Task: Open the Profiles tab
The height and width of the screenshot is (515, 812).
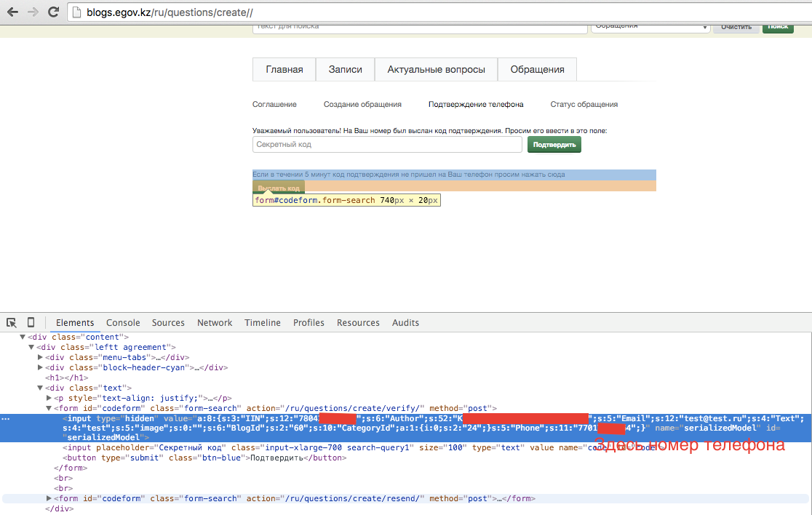Action: pyautogui.click(x=309, y=322)
